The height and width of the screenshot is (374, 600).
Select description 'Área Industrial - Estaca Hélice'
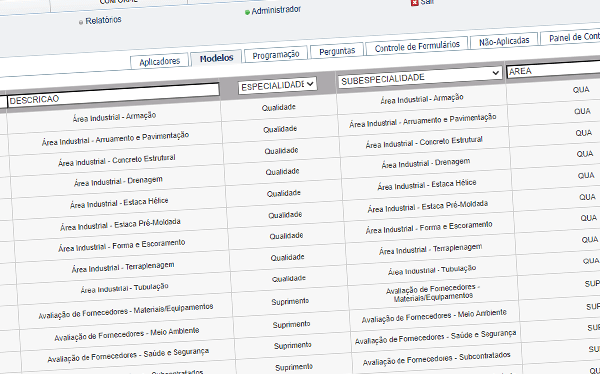pyautogui.click(x=119, y=203)
